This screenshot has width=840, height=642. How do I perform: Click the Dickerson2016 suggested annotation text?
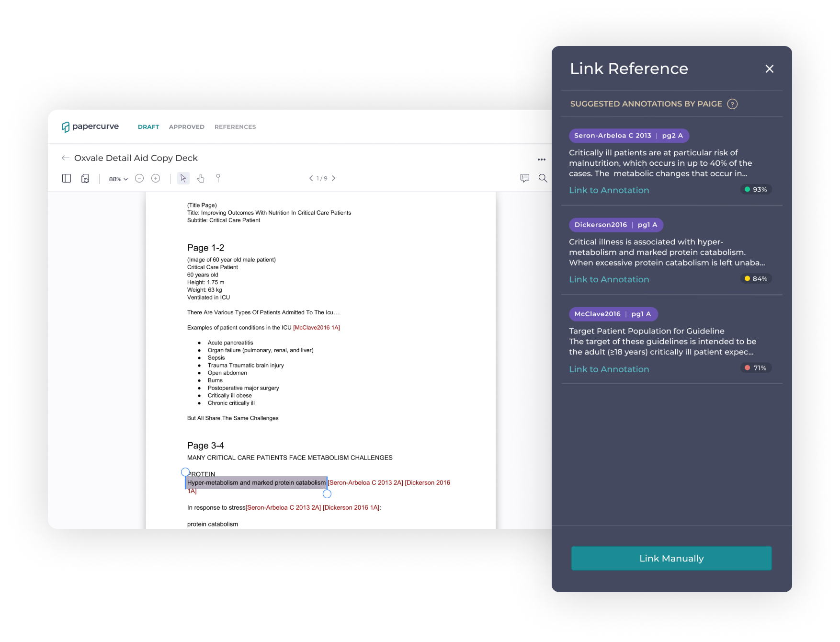tap(667, 252)
